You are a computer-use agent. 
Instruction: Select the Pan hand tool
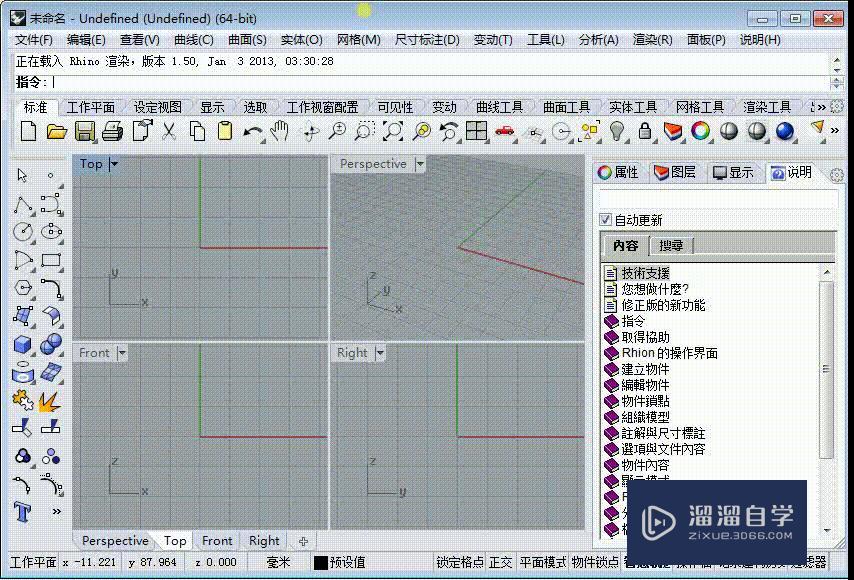[280, 131]
